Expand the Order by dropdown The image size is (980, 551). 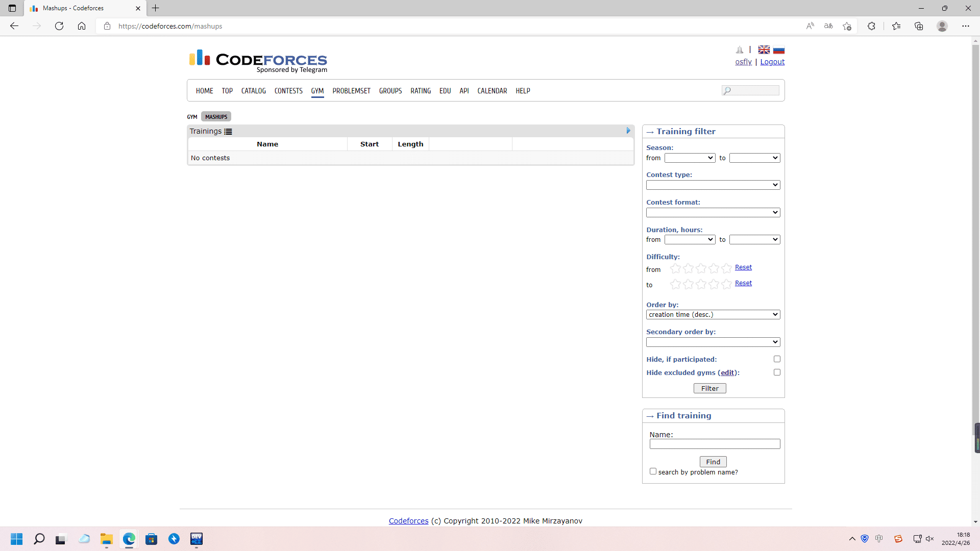point(713,315)
